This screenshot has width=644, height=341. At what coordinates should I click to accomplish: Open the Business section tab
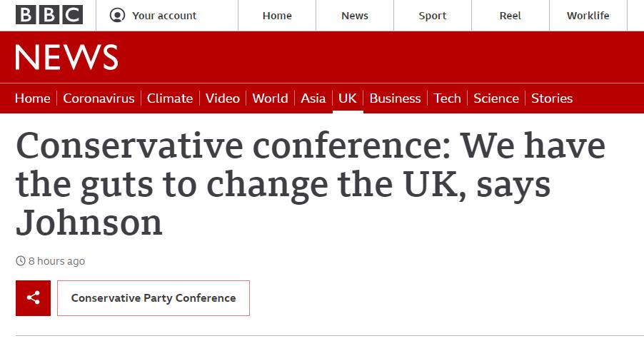[x=395, y=98]
